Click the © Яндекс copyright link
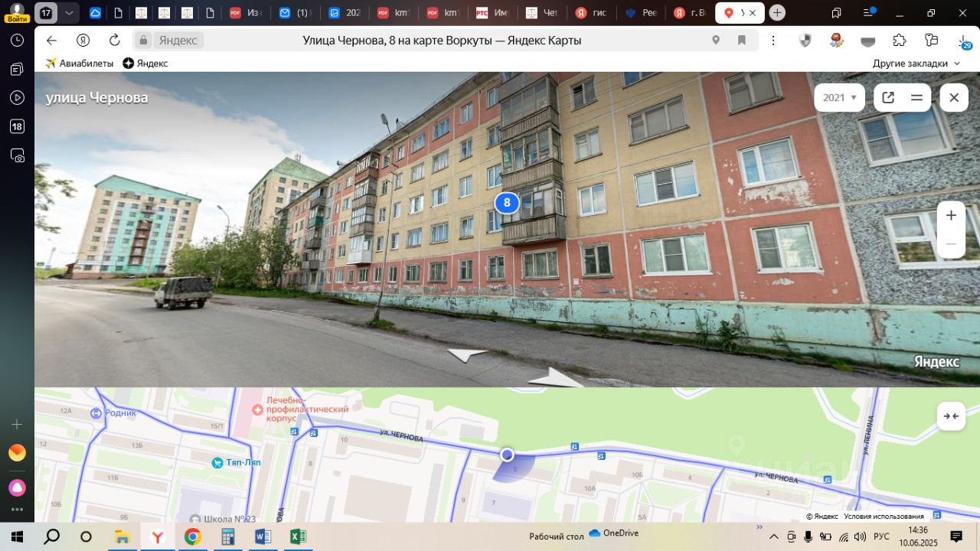The width and height of the screenshot is (980, 551). coord(822,517)
